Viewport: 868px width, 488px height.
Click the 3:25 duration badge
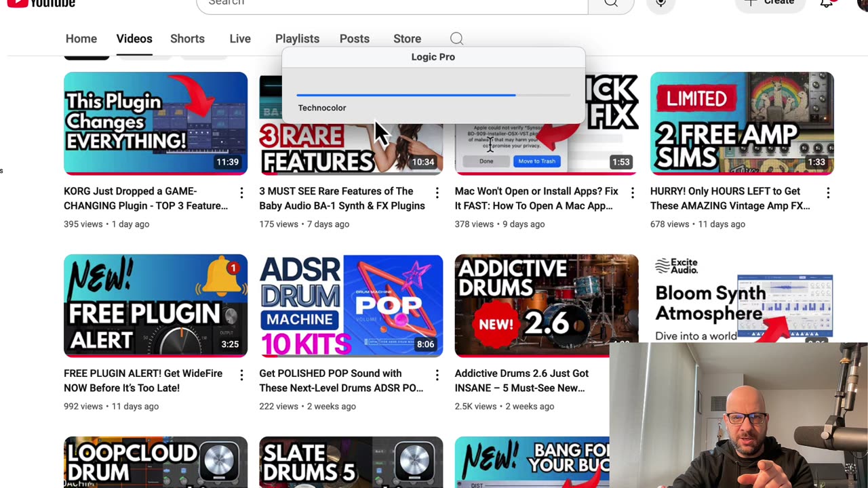coord(230,344)
